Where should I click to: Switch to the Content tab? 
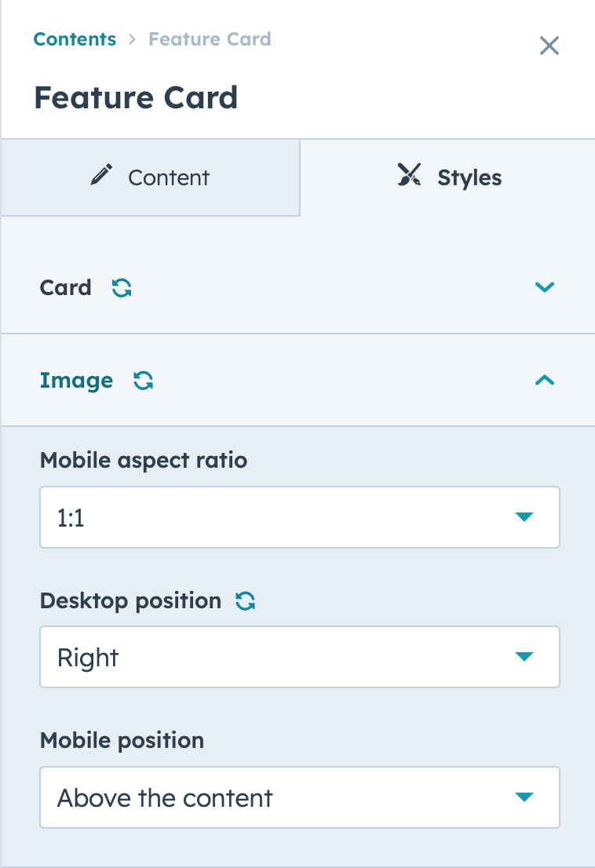pyautogui.click(x=151, y=177)
